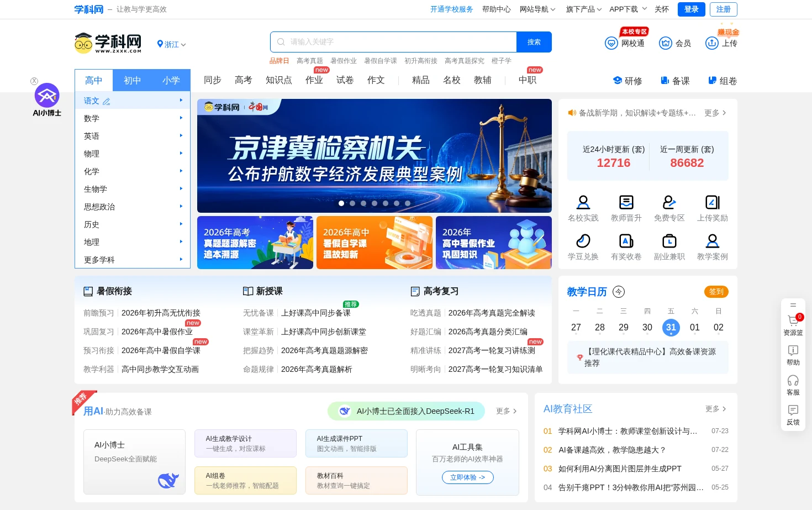This screenshot has width=812, height=510.
Task: Open the AI生成教学设计 card
Action: coord(245,444)
